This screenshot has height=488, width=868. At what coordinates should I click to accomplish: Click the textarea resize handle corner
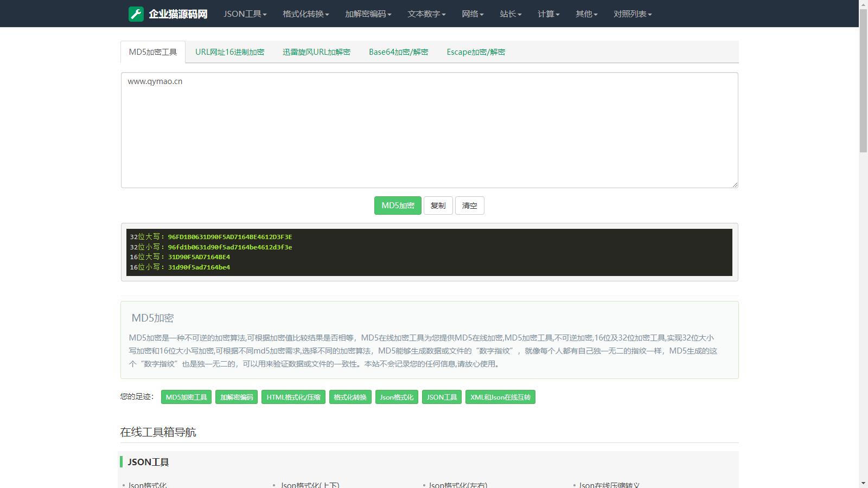point(735,185)
